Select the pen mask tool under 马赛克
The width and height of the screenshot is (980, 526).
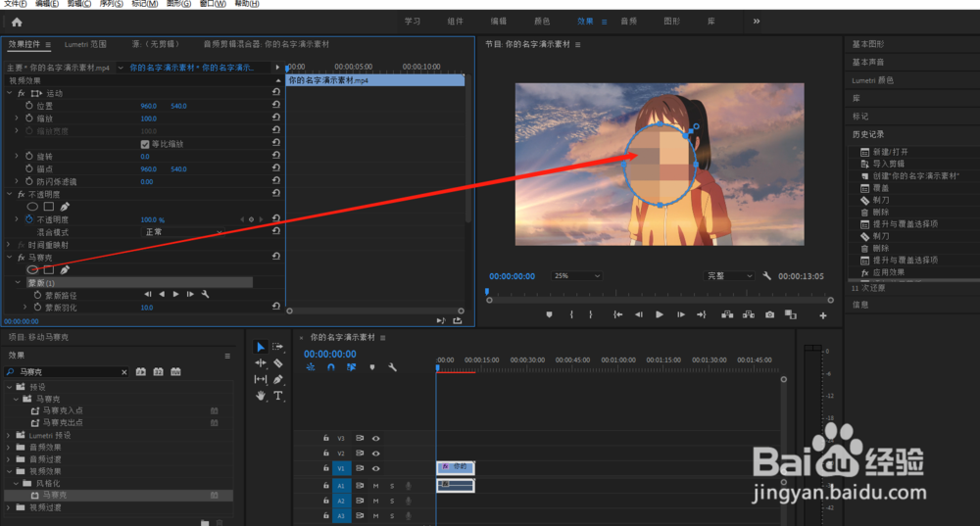[65, 270]
